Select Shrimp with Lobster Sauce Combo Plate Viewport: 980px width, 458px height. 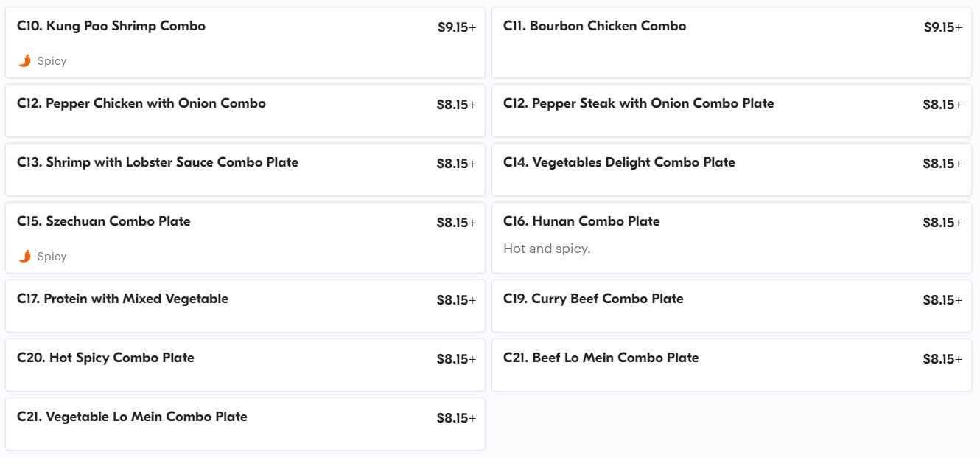pyautogui.click(x=158, y=162)
